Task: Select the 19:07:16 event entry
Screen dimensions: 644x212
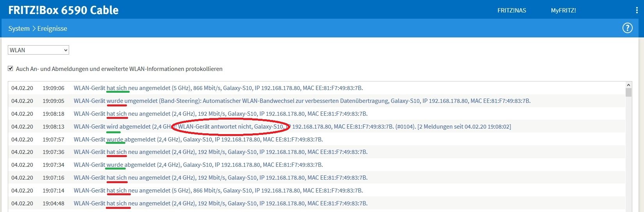Action: tap(317, 178)
